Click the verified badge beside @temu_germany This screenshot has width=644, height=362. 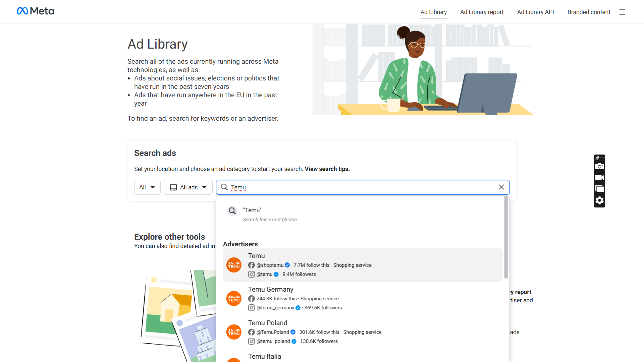(298, 308)
